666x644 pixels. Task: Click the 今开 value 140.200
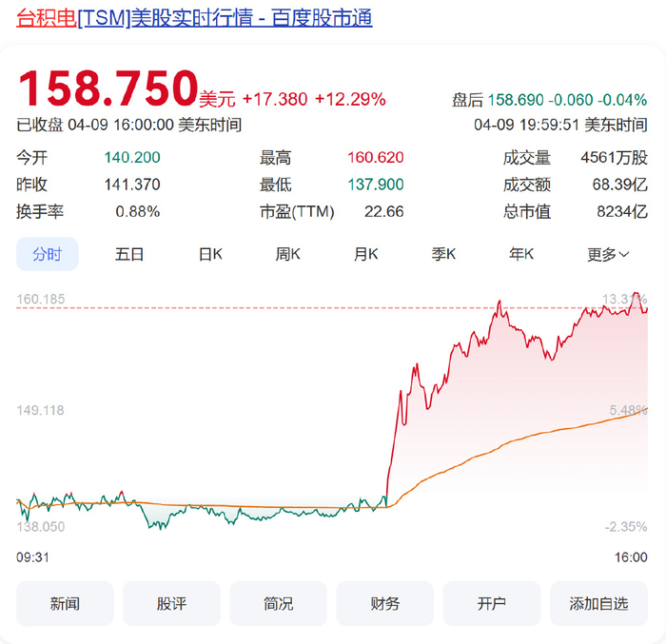(x=132, y=158)
